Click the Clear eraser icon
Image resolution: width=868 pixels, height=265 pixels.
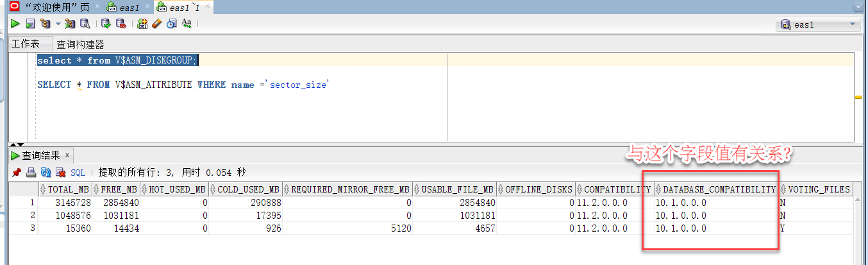157,24
